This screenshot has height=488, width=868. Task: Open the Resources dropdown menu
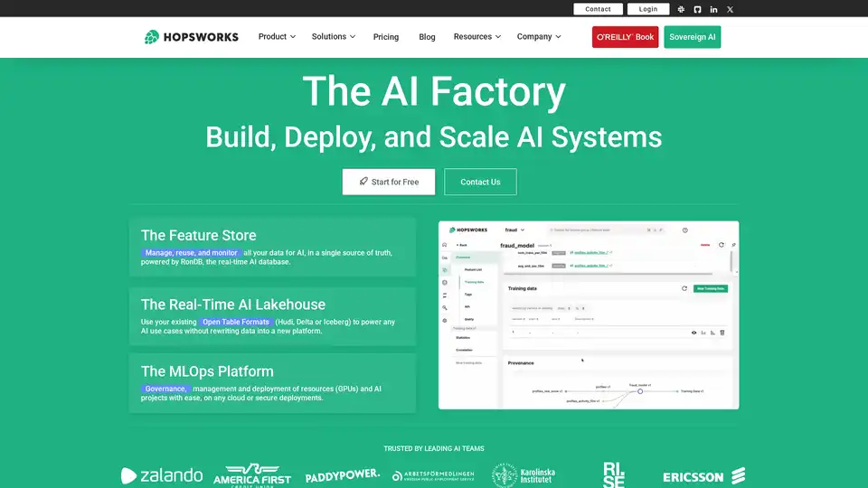coord(478,37)
